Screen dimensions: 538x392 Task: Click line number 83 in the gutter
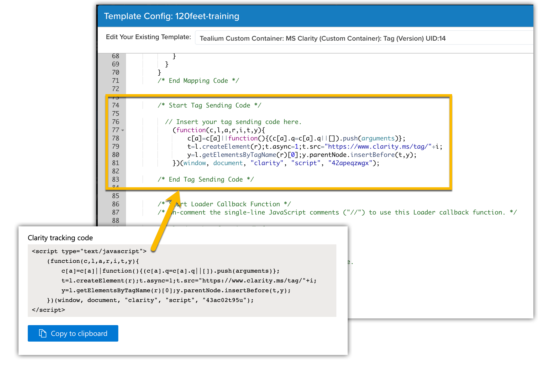tap(115, 179)
